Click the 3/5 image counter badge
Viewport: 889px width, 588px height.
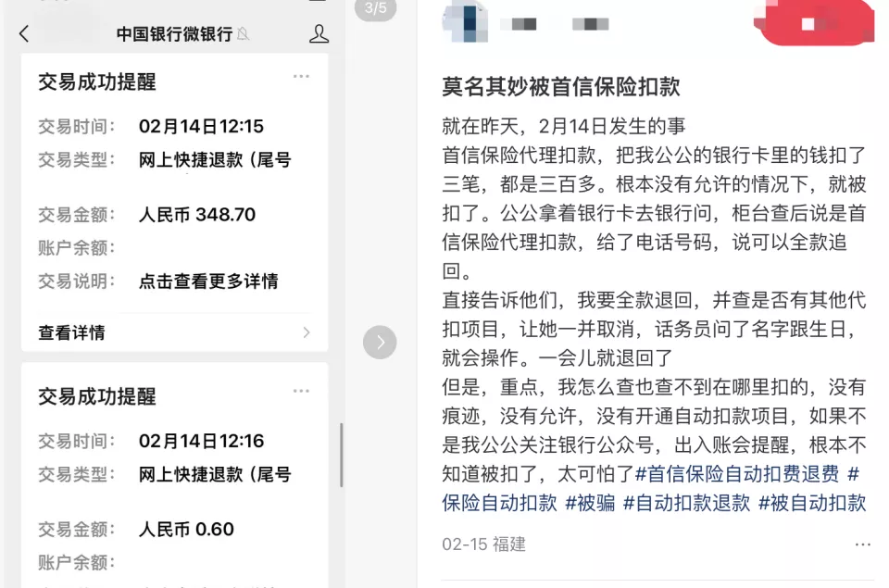375,8
